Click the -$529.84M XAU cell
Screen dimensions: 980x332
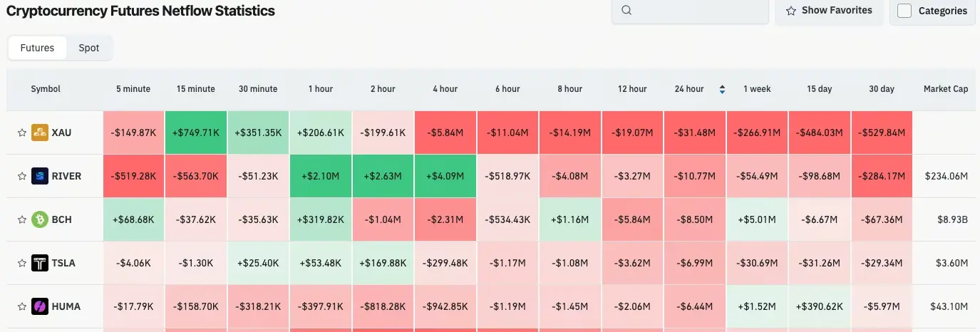[x=882, y=133]
